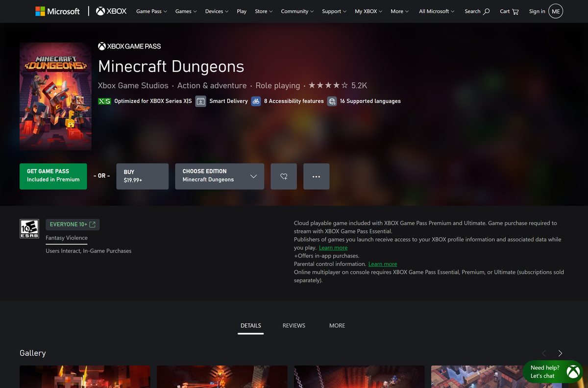Open the third Gallery thumbnail
Viewport: 588px width, 388px height.
359,377
